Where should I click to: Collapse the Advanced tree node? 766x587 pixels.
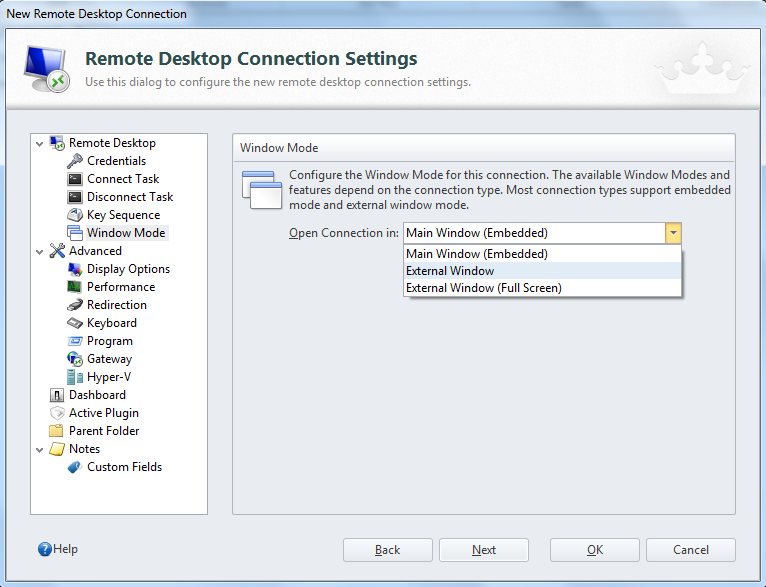click(x=40, y=251)
